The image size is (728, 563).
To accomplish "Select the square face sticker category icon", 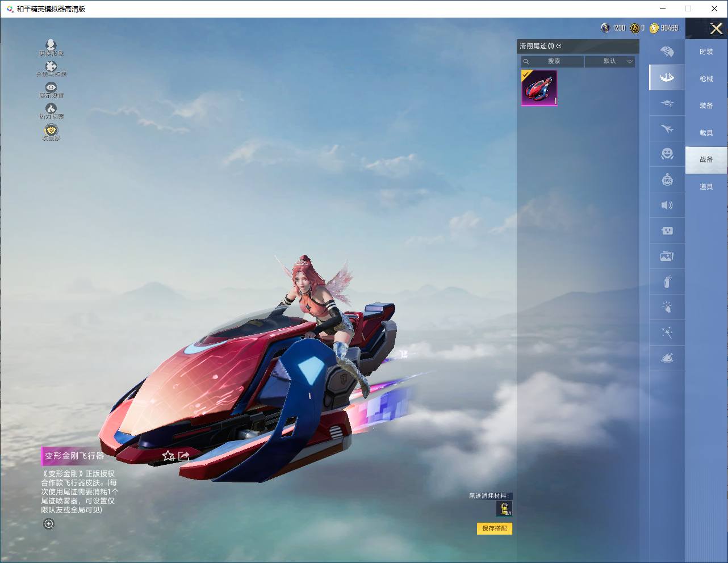I will (x=667, y=230).
